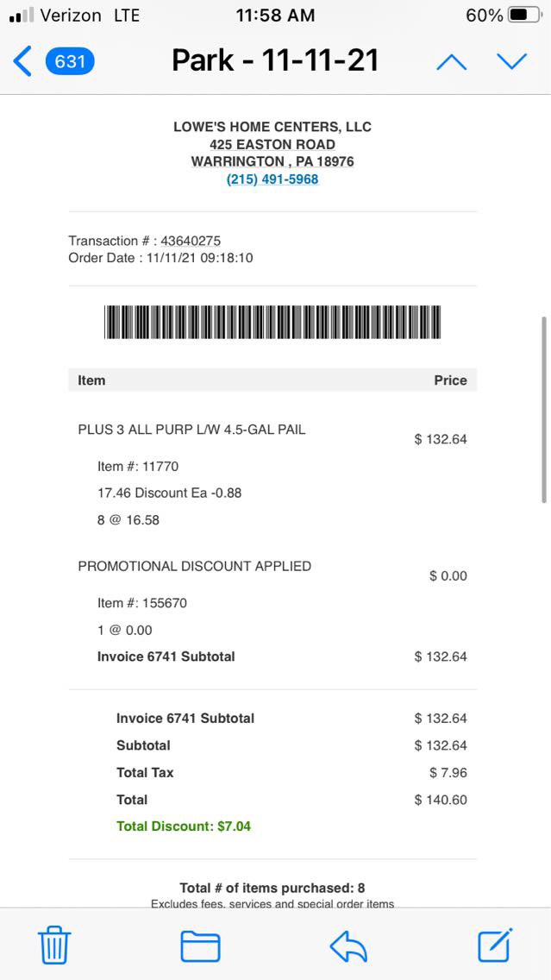Go to previous message with up chevron
551x980 pixels.
(x=451, y=61)
